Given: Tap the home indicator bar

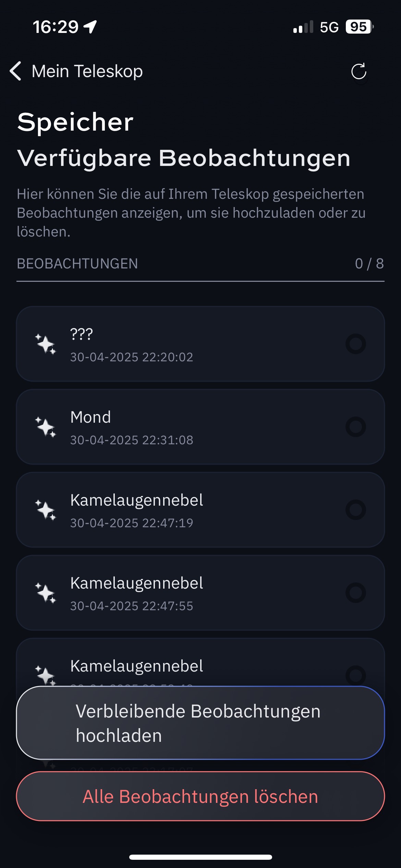Looking at the screenshot, I should (200, 857).
